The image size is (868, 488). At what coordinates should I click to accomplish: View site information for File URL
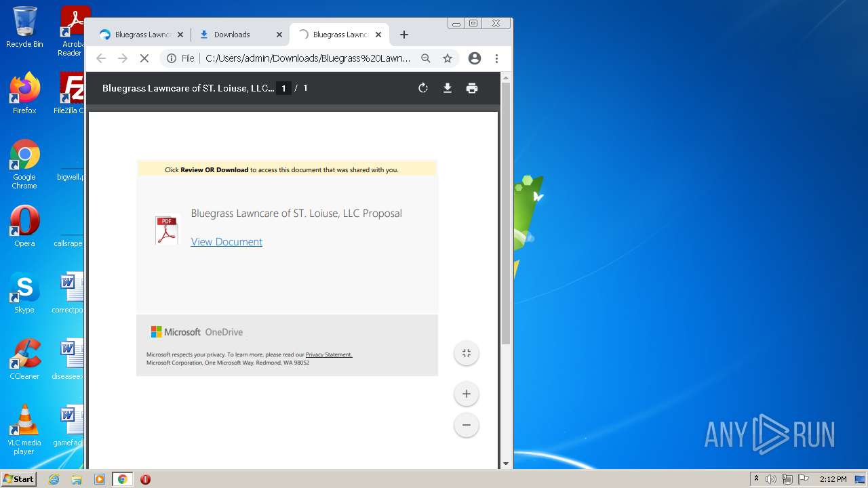click(180, 58)
